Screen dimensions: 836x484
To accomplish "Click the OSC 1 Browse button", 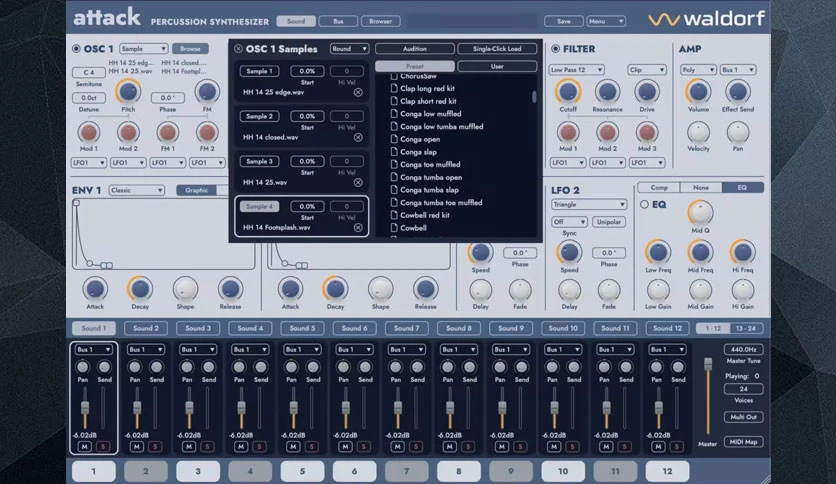I will [190, 49].
